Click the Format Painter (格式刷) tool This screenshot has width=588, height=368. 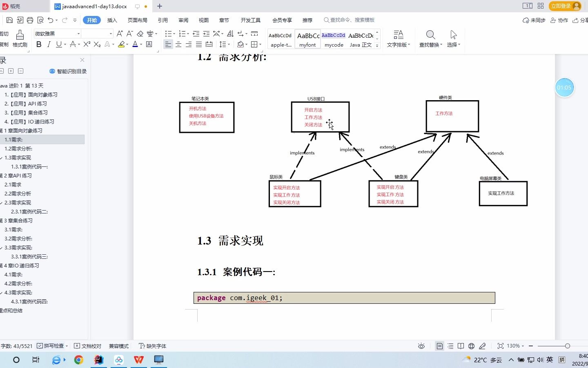20,39
